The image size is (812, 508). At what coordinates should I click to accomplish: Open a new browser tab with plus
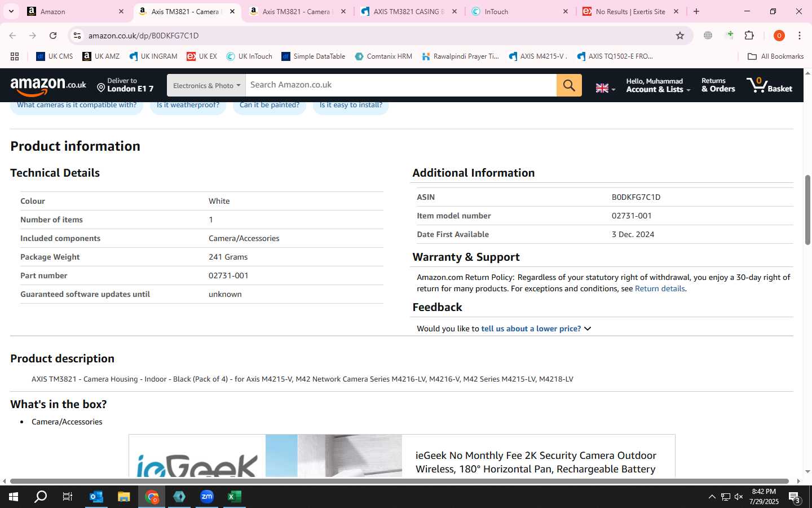[696, 11]
